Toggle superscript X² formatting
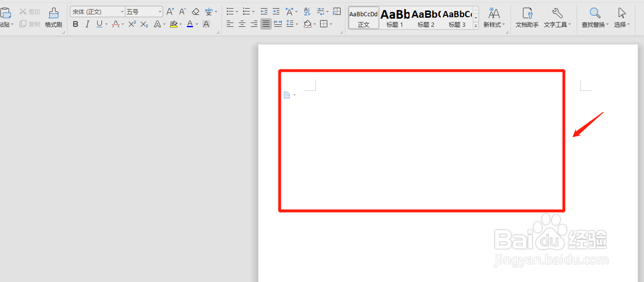Image resolution: width=644 pixels, height=282 pixels. [x=132, y=24]
